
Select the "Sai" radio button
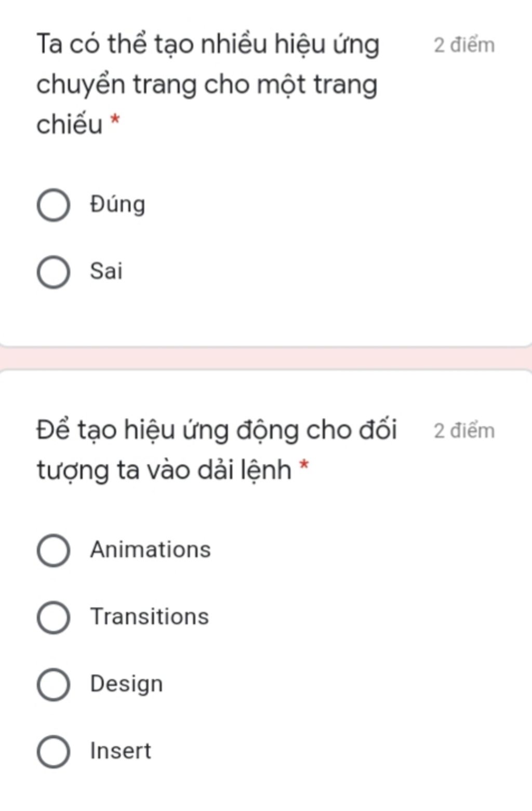coord(54,272)
